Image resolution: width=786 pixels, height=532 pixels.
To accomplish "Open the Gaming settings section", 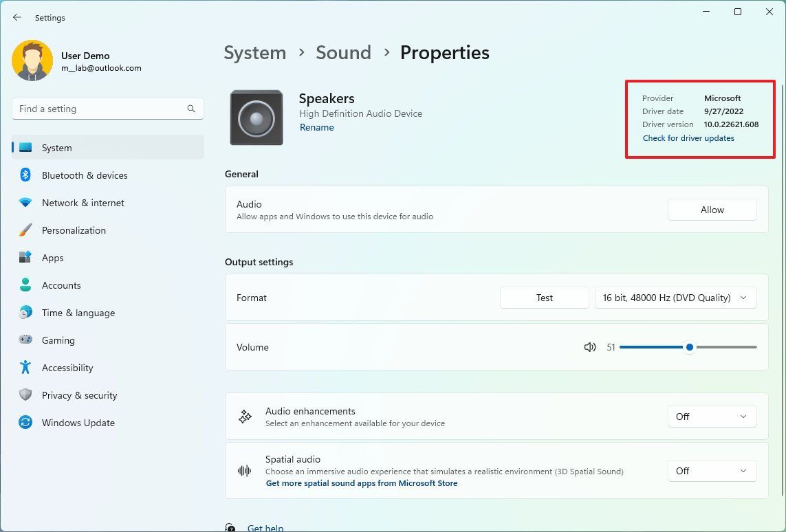I will (58, 340).
